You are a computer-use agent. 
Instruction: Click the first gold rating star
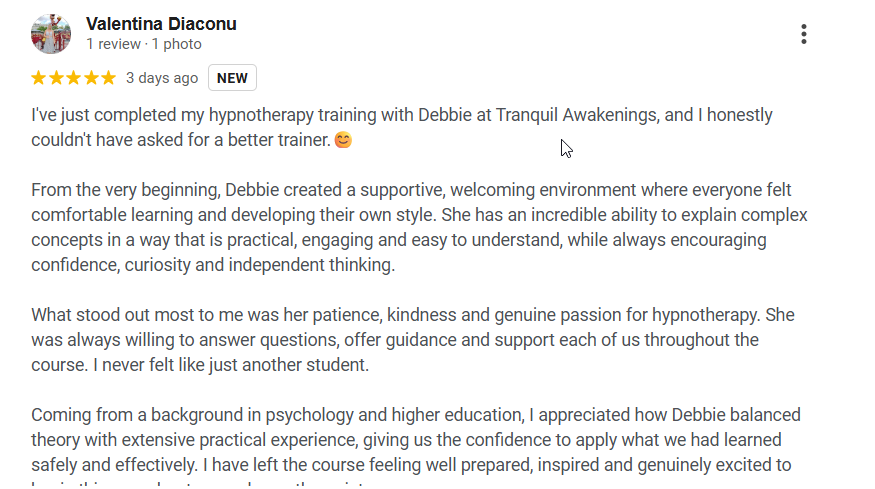39,78
